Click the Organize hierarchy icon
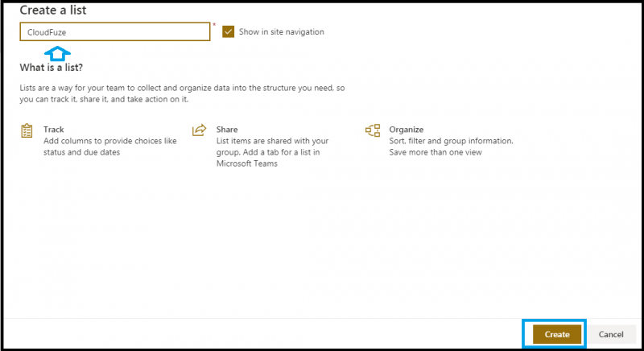The height and width of the screenshot is (351, 644). [x=373, y=130]
